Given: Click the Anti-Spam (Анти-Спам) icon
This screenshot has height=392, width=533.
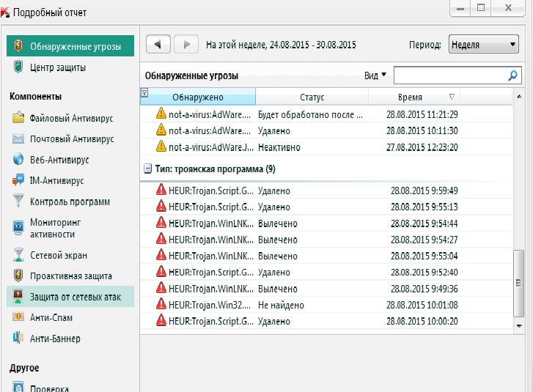Looking at the screenshot, I should tap(18, 317).
